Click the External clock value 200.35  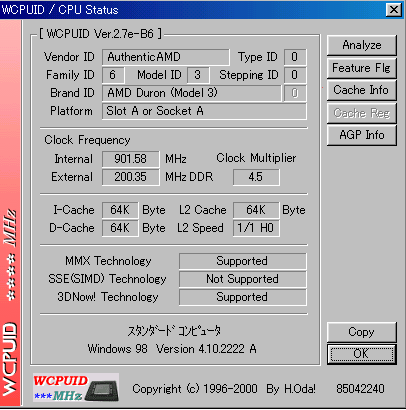130,177
